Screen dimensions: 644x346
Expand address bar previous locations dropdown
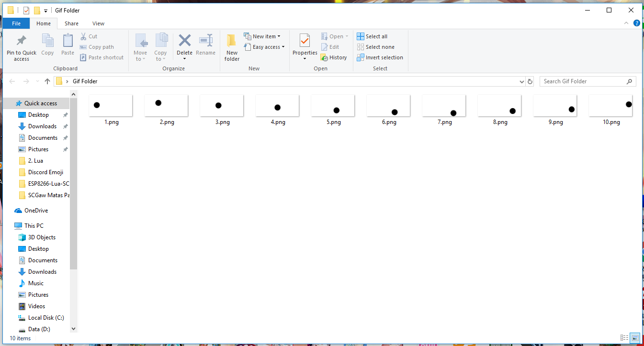(x=522, y=82)
